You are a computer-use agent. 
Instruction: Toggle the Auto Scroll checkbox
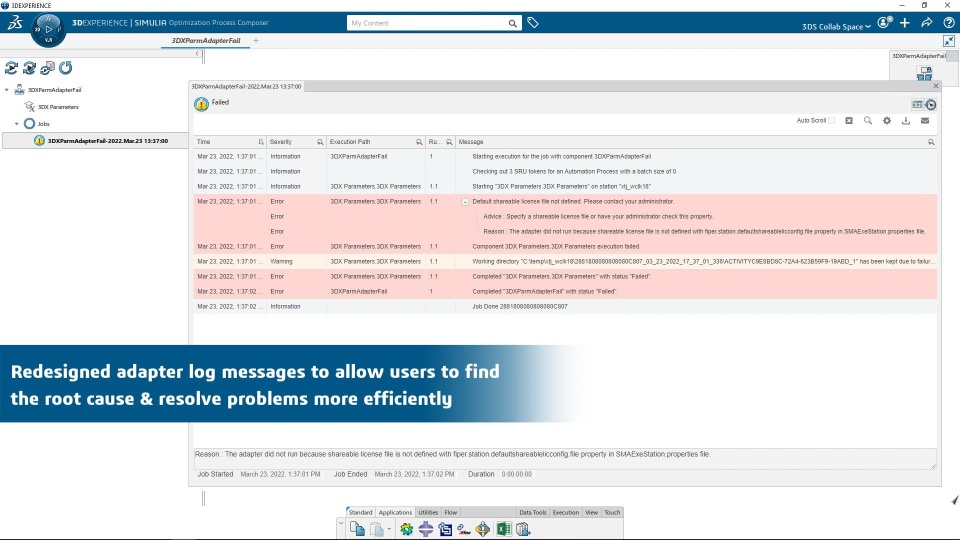click(831, 121)
